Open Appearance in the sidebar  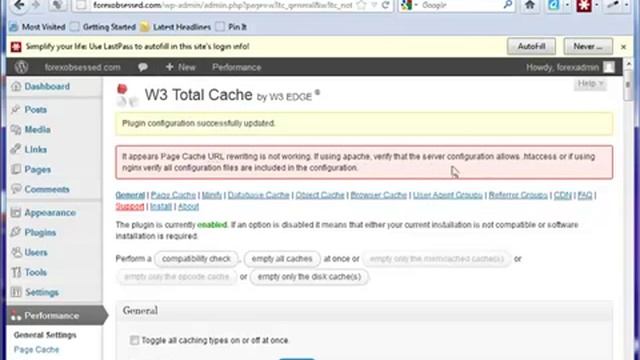[x=50, y=213]
